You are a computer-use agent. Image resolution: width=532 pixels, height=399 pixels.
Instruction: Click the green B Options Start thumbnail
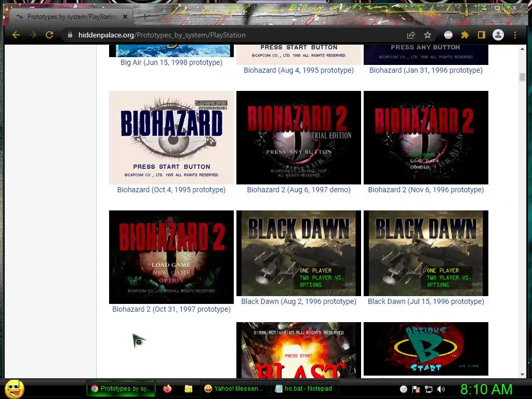[x=426, y=349]
